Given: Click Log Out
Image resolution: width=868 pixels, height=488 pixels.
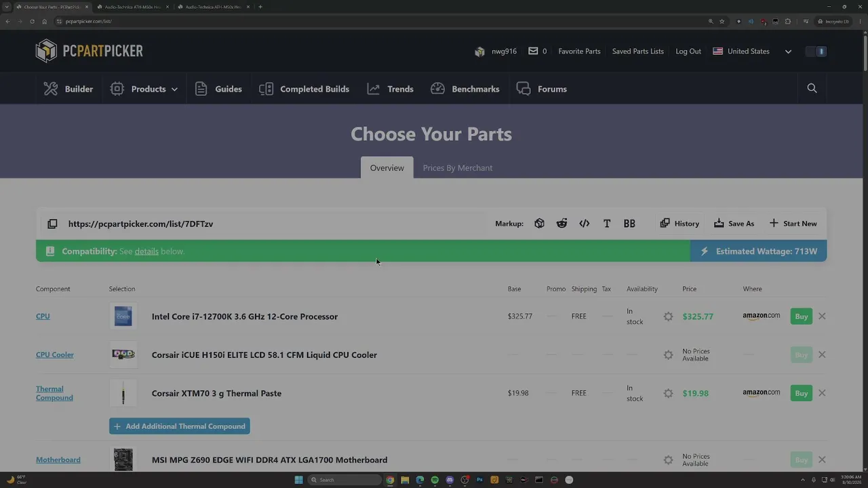Looking at the screenshot, I should coord(688,52).
